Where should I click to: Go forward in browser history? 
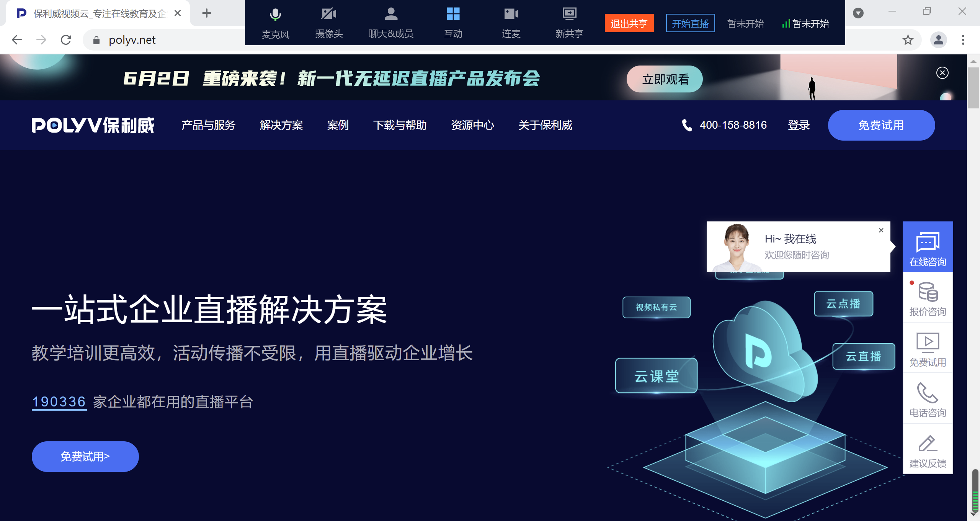click(41, 40)
